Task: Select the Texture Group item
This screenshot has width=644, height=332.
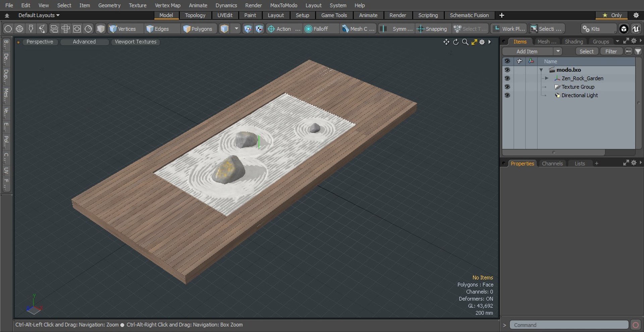Action: coord(578,87)
